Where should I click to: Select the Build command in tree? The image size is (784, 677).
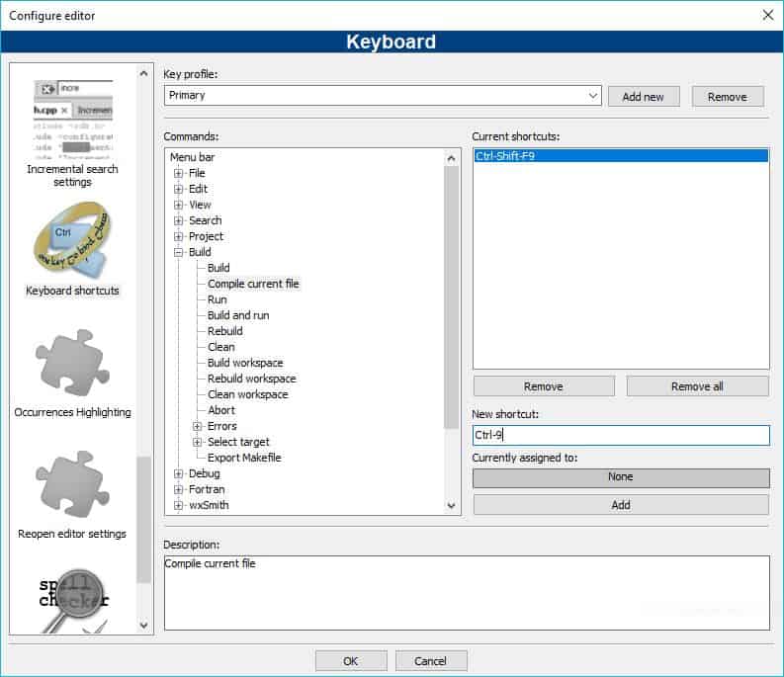pyautogui.click(x=218, y=268)
